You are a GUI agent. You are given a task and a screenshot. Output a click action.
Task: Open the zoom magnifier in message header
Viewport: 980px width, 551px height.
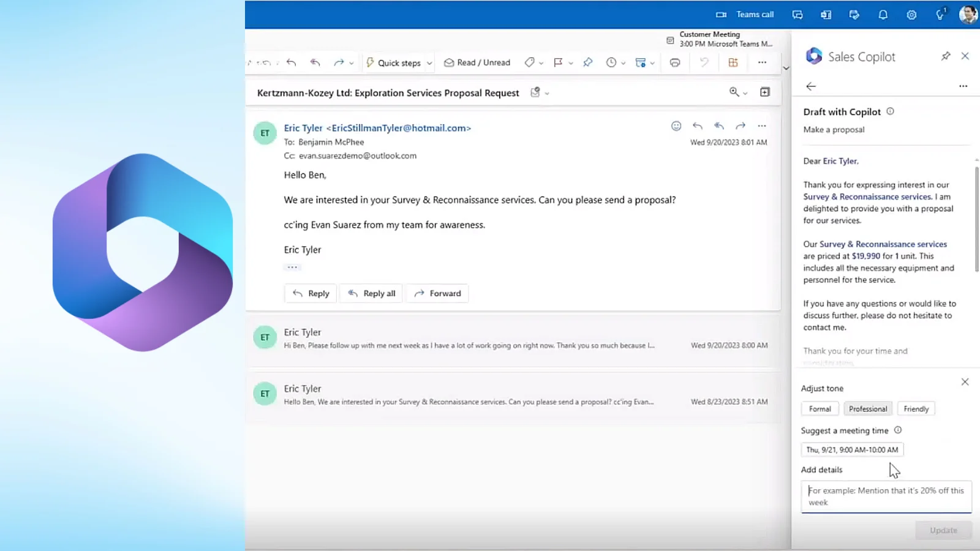(734, 92)
